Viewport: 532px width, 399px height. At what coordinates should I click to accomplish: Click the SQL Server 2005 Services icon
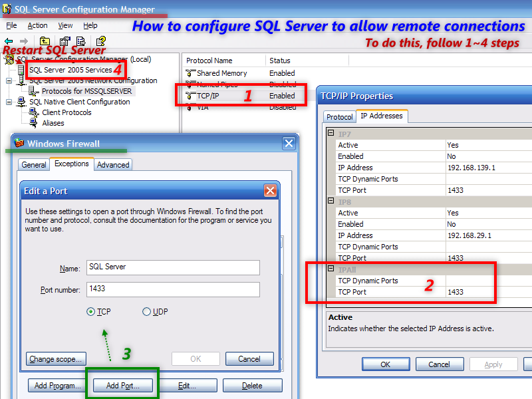[21, 70]
